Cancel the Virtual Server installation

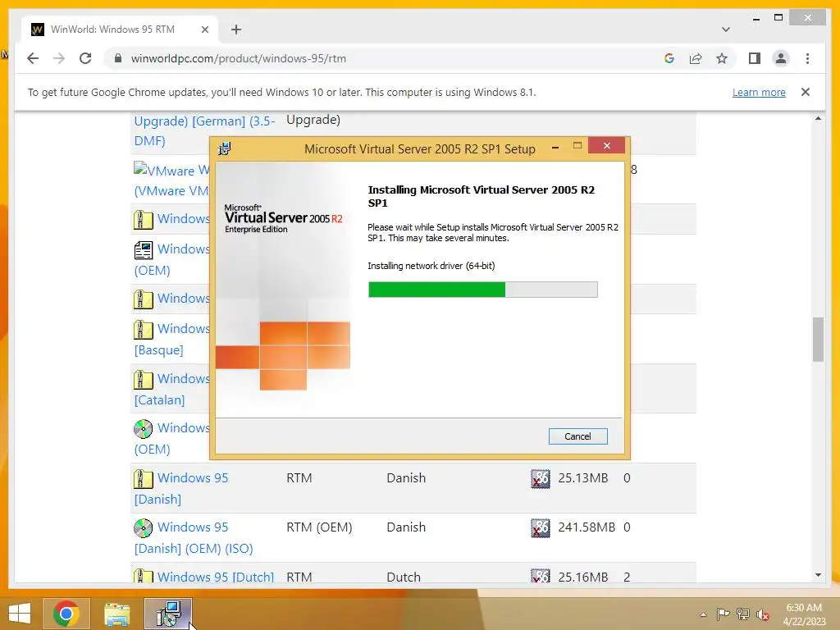(x=577, y=436)
